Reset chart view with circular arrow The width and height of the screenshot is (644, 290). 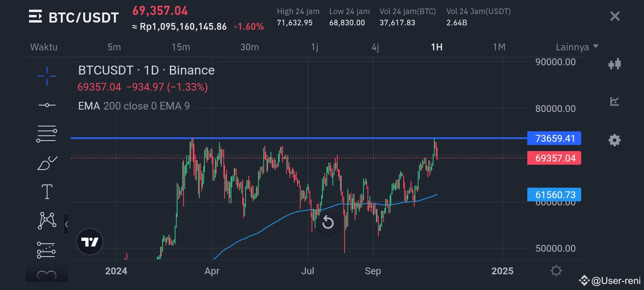tap(328, 222)
